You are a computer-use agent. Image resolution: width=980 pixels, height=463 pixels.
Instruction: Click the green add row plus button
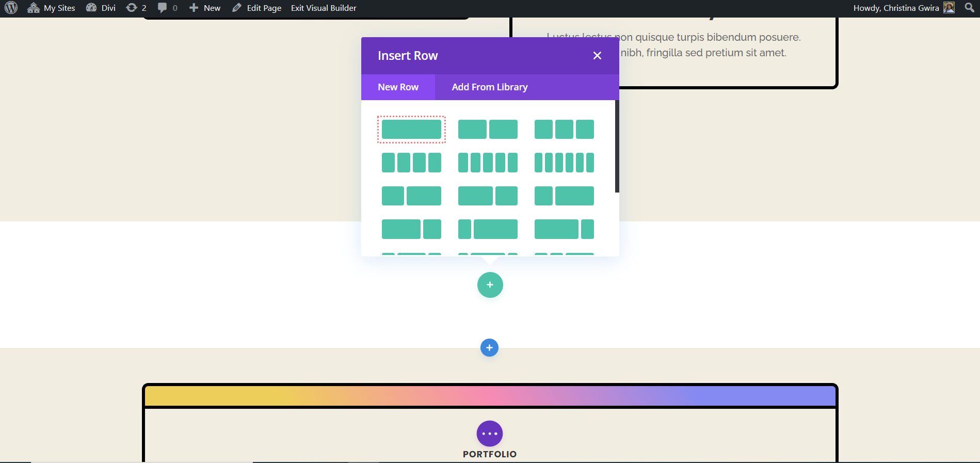[490, 285]
